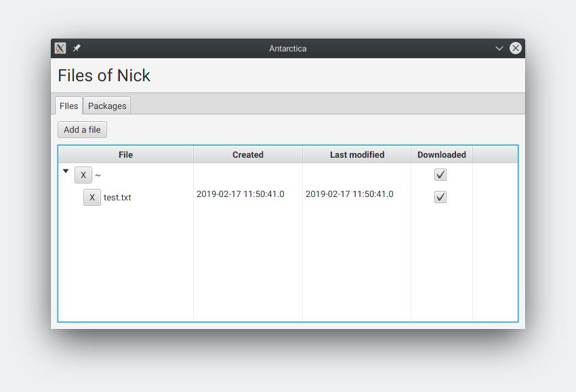The height and width of the screenshot is (392, 576).
Task: Switch to the Files tab
Action: pos(68,106)
